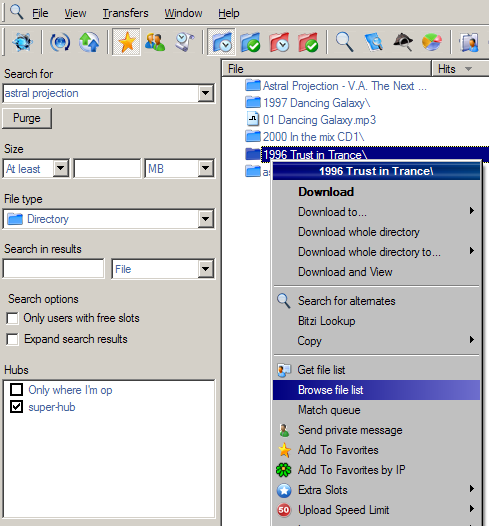
Task: Toggle Expand search results checkbox
Action: (12, 339)
